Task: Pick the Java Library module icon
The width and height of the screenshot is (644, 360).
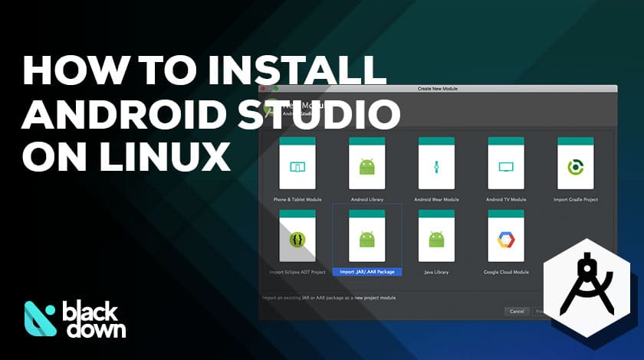Action: tap(436, 237)
